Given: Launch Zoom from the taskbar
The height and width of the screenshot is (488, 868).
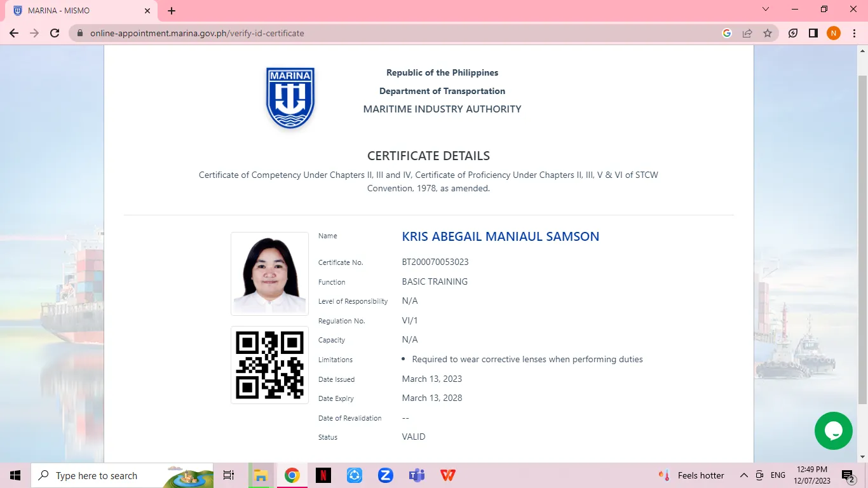Looking at the screenshot, I should tap(385, 475).
